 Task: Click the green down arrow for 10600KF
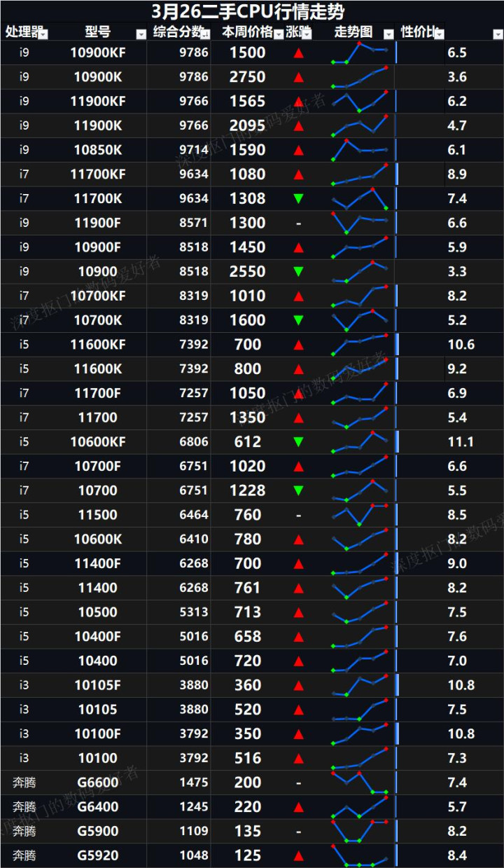(x=298, y=442)
